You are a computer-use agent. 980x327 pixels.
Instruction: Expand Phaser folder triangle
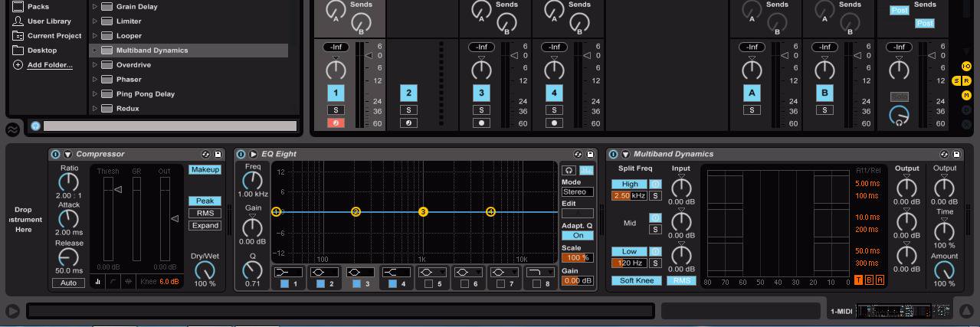tap(95, 80)
